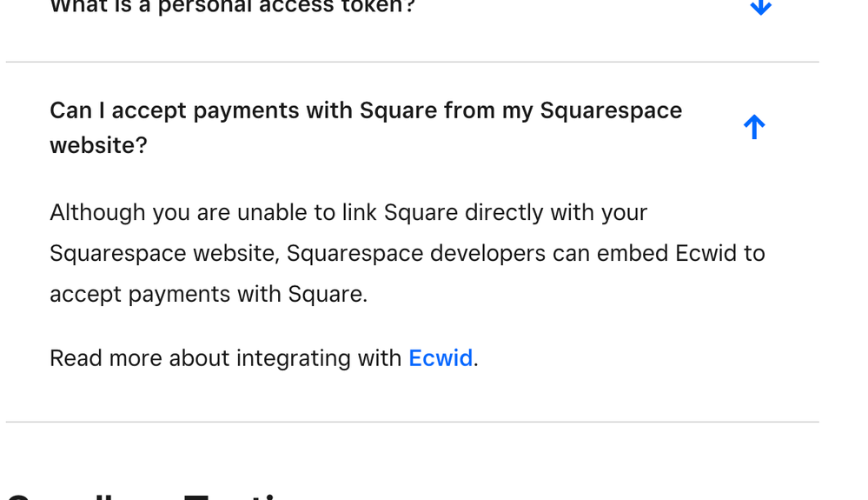Expand the personal access token question arrow
The image size is (868, 500).
(x=760, y=6)
